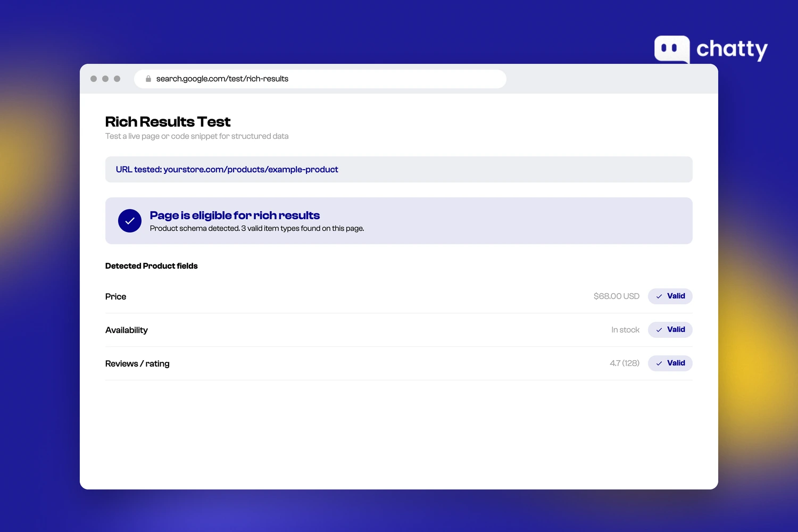Click the browser address bar with search.google.com
The image size is (798, 532).
pyautogui.click(x=320, y=79)
